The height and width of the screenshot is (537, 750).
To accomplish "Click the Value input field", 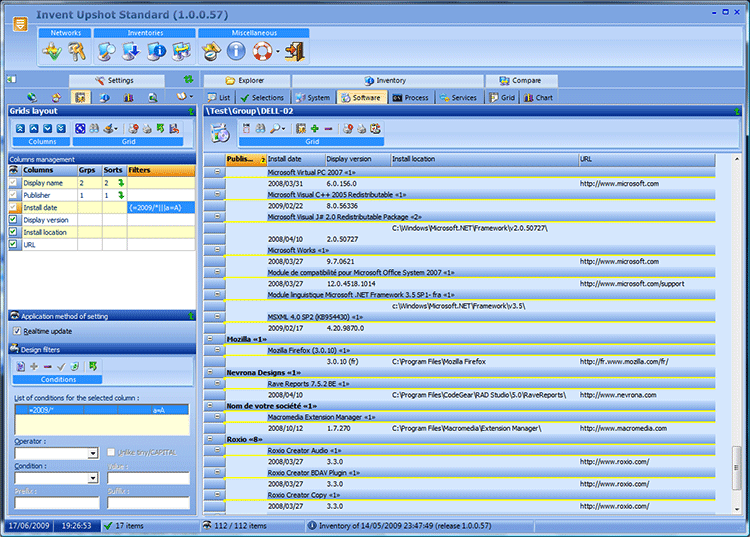I will 148,478.
